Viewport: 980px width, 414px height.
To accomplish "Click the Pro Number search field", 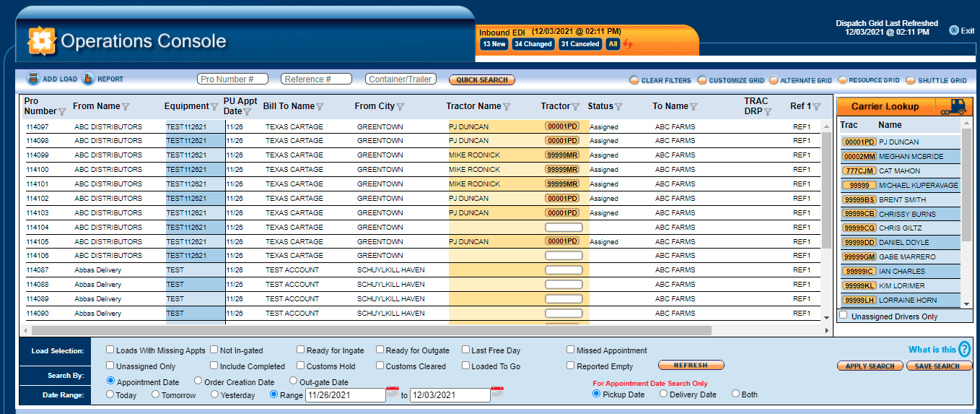I will (232, 79).
